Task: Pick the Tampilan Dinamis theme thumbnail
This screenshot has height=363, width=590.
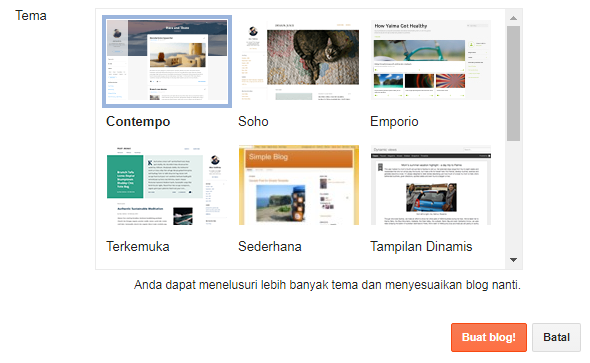Action: (x=431, y=185)
